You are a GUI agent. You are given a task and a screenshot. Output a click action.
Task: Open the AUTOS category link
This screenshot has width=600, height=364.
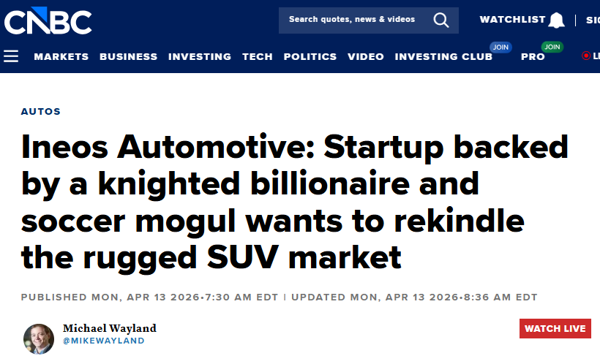pos(41,111)
